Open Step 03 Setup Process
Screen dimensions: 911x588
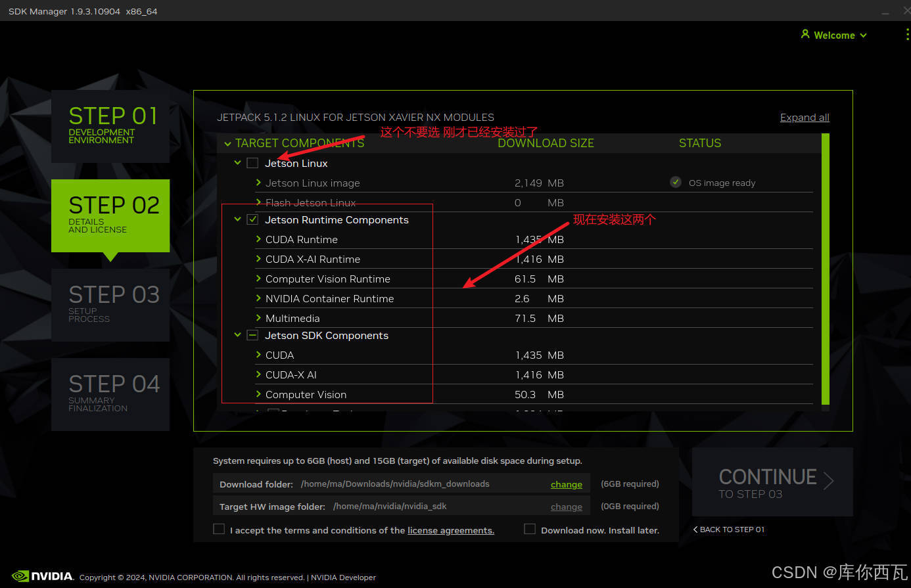pos(110,305)
